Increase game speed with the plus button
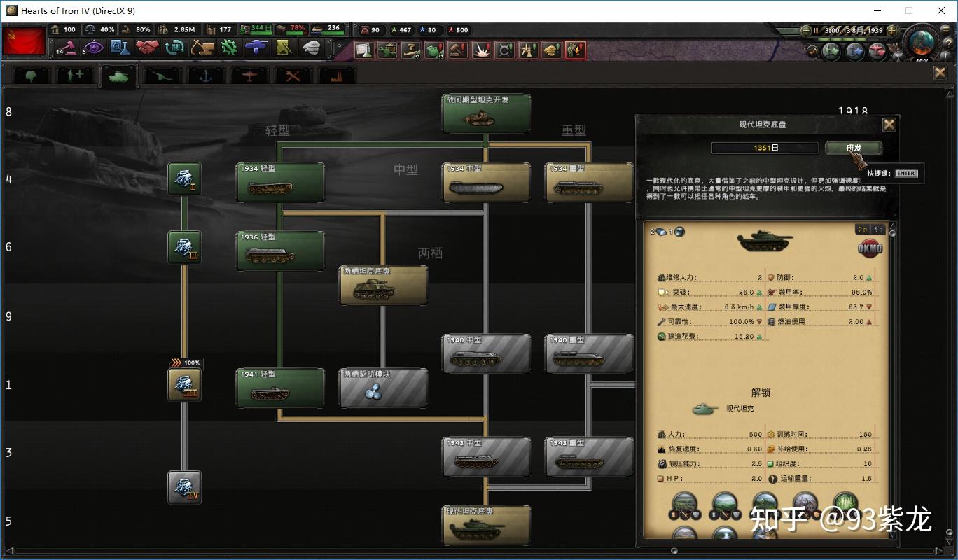Image resolution: width=958 pixels, height=560 pixels. [891, 30]
